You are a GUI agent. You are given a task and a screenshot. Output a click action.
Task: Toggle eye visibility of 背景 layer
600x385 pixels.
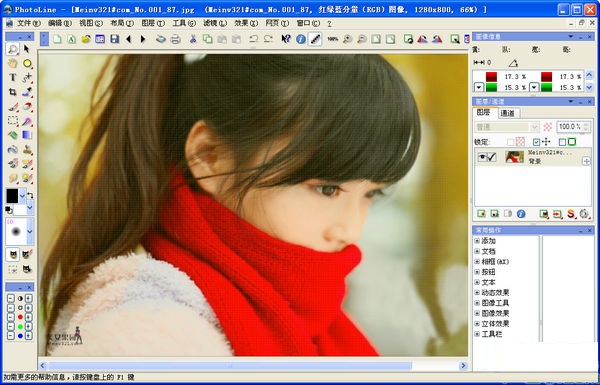482,157
